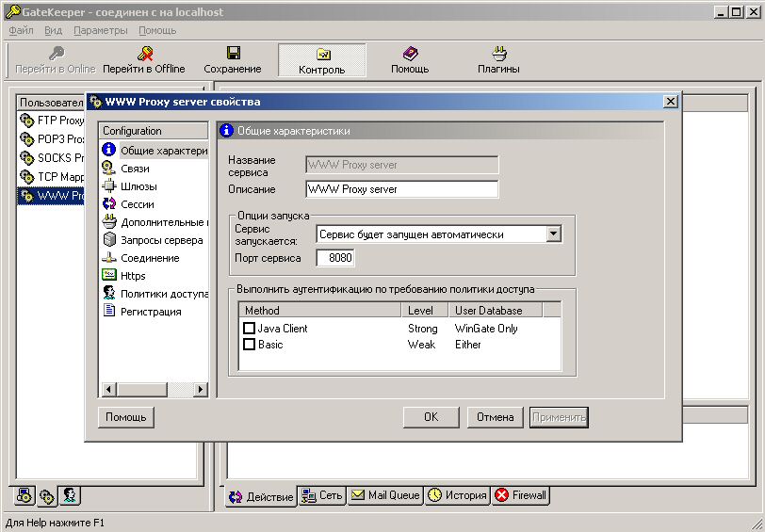The width and height of the screenshot is (765, 532).
Task: Click the Помощь book icon in toolbar
Action: 410,53
